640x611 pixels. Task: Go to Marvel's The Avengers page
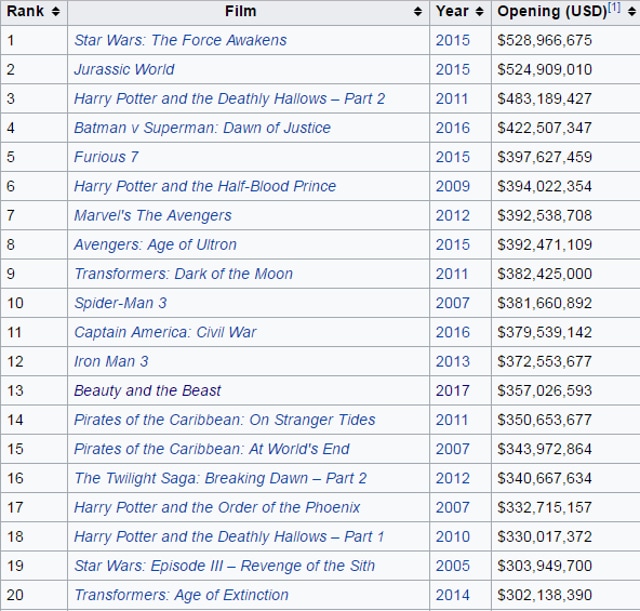pyautogui.click(x=152, y=215)
